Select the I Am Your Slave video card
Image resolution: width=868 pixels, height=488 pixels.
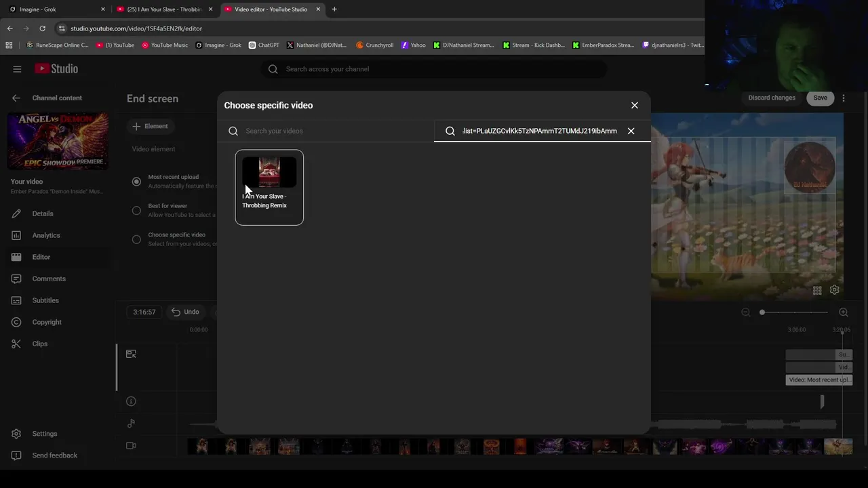269,187
